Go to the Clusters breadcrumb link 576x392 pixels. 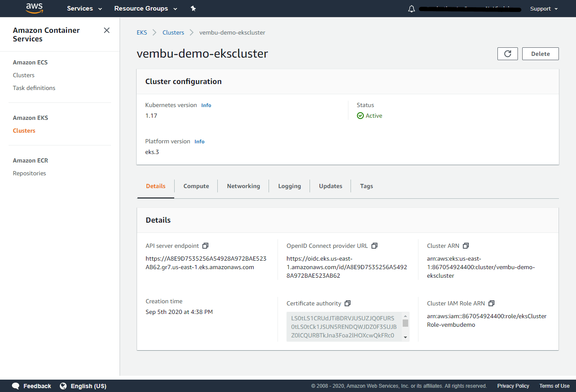(173, 32)
